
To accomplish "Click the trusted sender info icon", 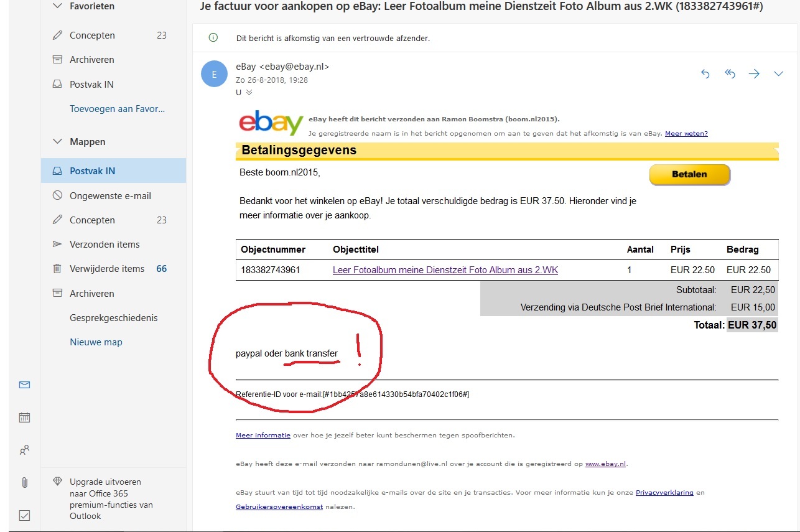I will tap(213, 38).
